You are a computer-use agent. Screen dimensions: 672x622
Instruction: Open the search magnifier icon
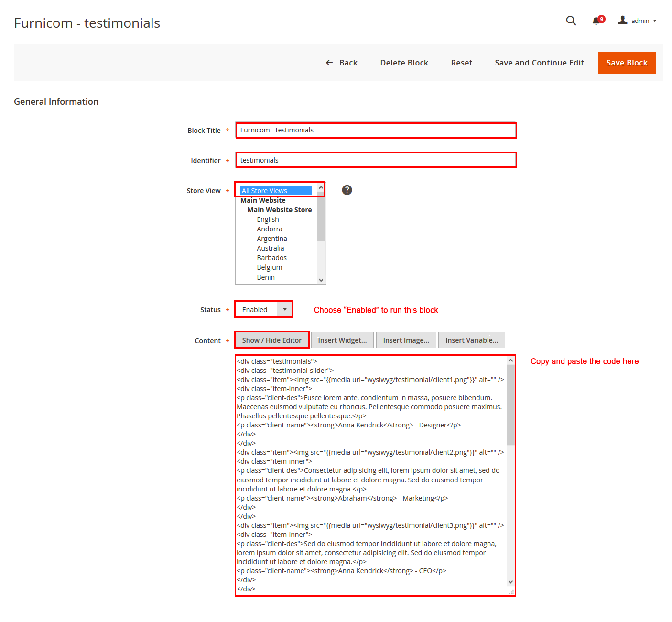click(x=571, y=21)
